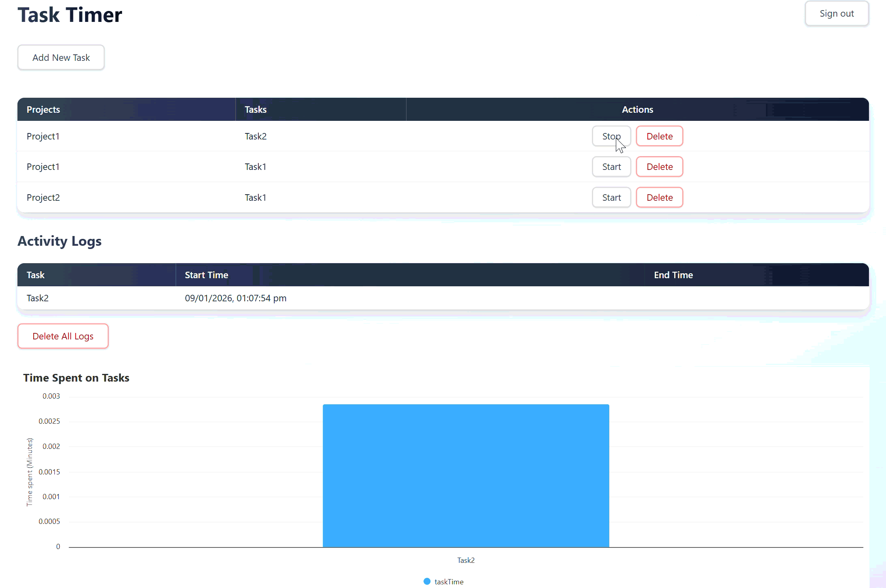Screen dimensions: 886x588
Task: Toggle taskTime legend dot in chart
Action: coord(427,582)
